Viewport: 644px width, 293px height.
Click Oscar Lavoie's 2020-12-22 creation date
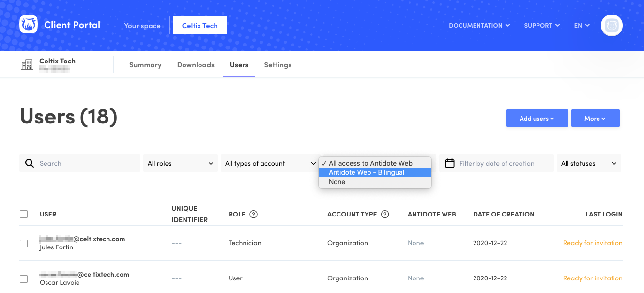point(490,278)
